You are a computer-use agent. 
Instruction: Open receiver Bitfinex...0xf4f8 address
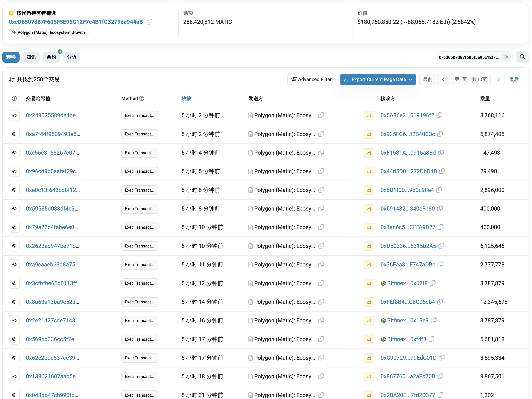(x=407, y=339)
